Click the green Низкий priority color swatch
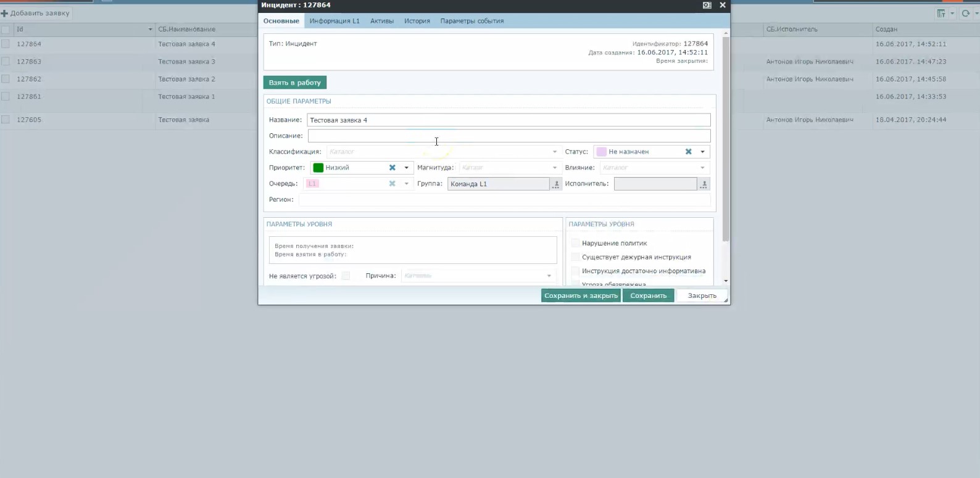The height and width of the screenshot is (478, 980). [x=318, y=168]
